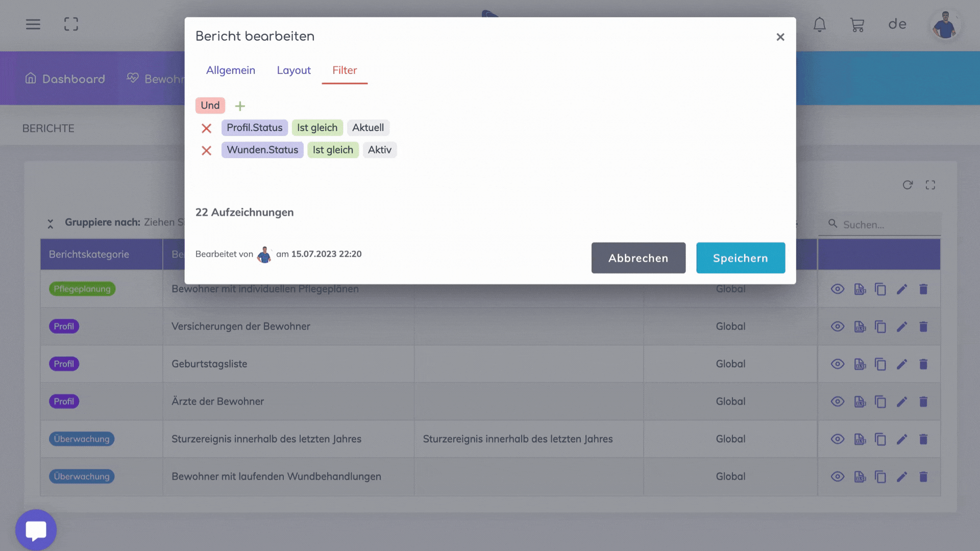Change the Aktiv value of Wunden.Status
This screenshot has width=980, height=551.
379,150
